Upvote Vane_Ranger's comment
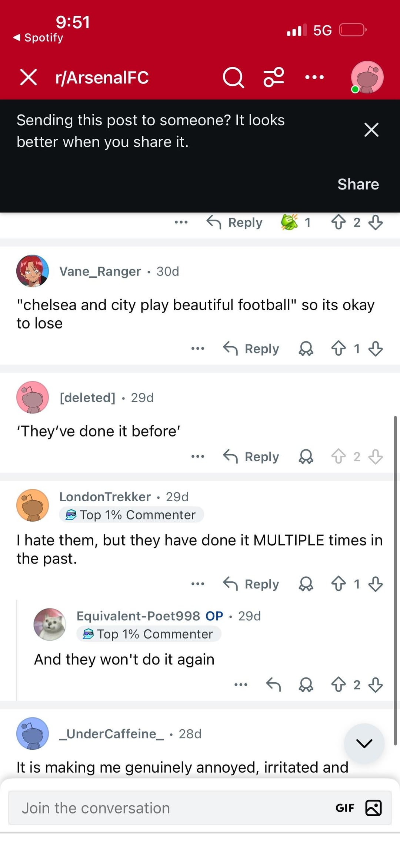The height and width of the screenshot is (868, 400). pos(338,349)
